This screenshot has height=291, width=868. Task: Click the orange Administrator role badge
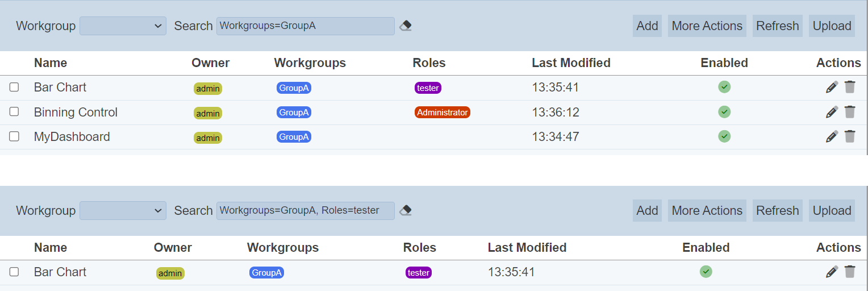pos(442,113)
